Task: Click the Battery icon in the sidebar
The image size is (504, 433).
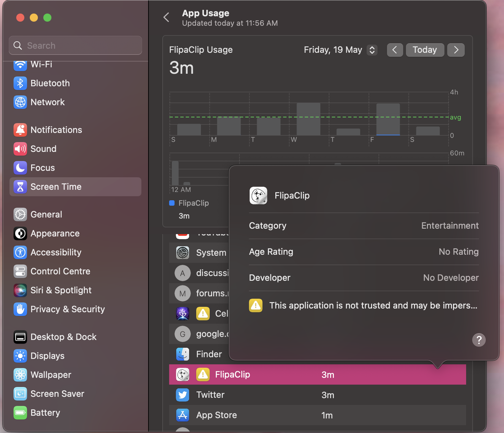Action: (x=20, y=413)
